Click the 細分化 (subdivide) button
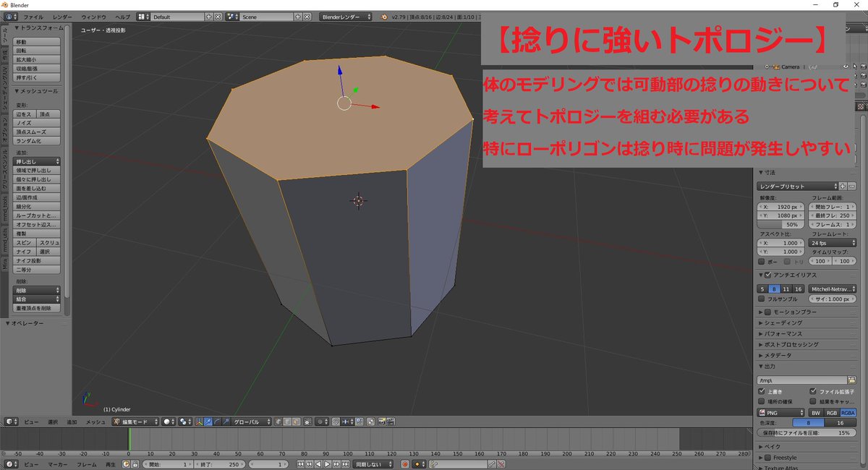The width and height of the screenshot is (868, 470). point(37,206)
